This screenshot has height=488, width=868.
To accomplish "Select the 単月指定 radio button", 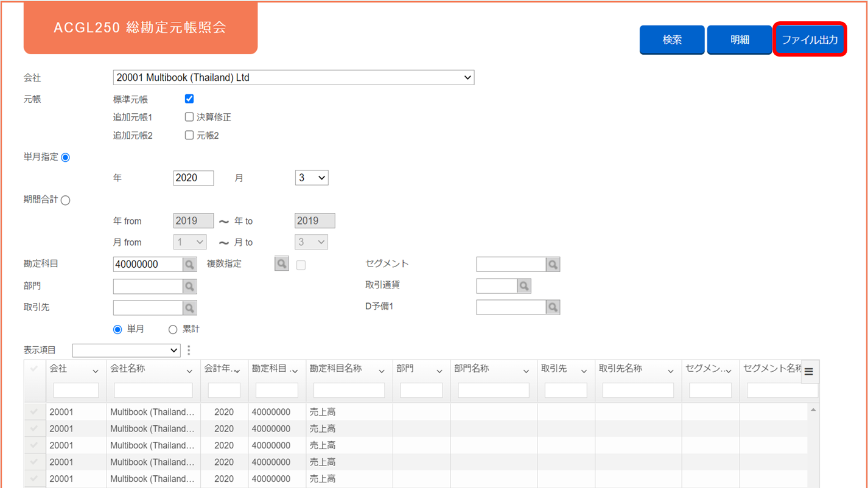I will click(66, 158).
